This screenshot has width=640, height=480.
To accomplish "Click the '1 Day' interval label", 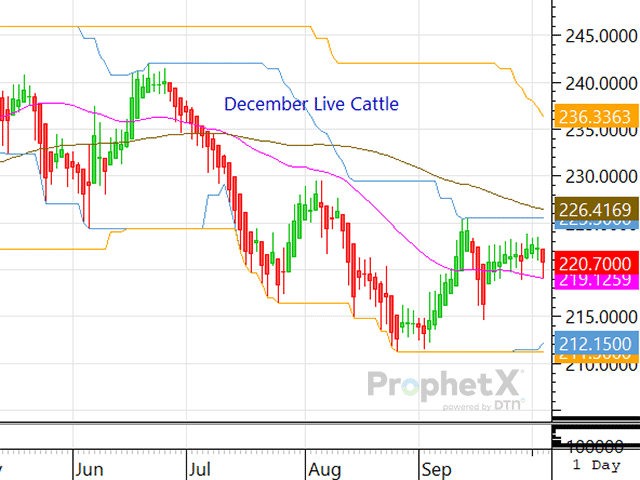I will (x=596, y=465).
